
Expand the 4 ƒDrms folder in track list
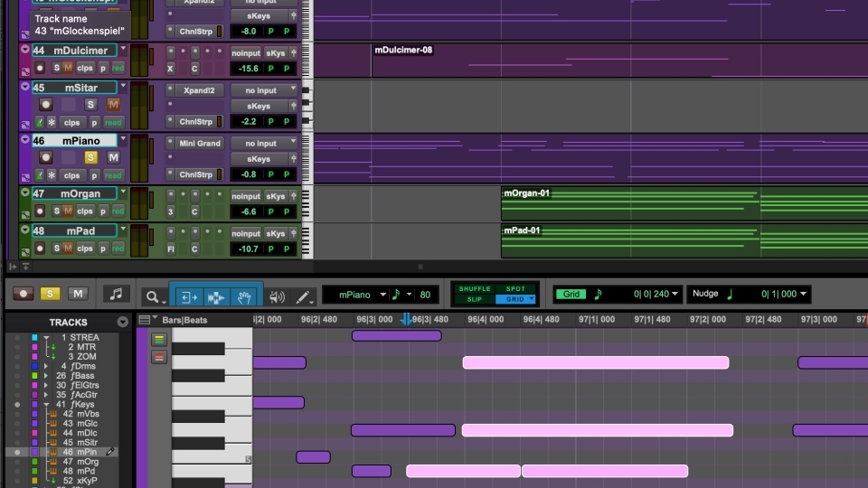(x=46, y=366)
